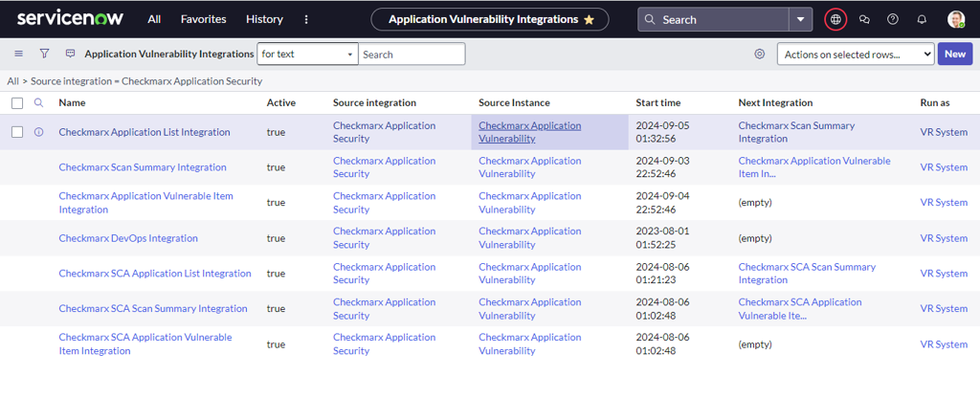
Task: Select Checkmarx Application List Integration row checkbox
Action: 17,132
